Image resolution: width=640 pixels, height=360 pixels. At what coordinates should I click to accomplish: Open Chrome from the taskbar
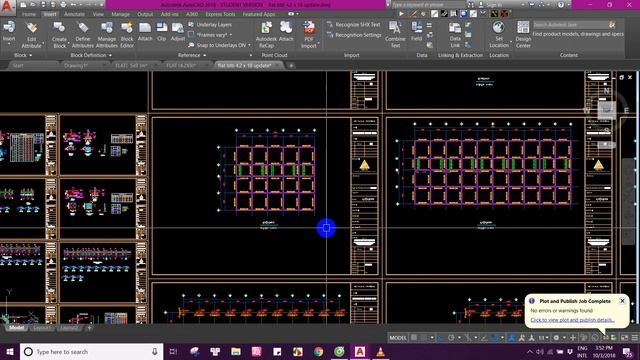click(318, 351)
